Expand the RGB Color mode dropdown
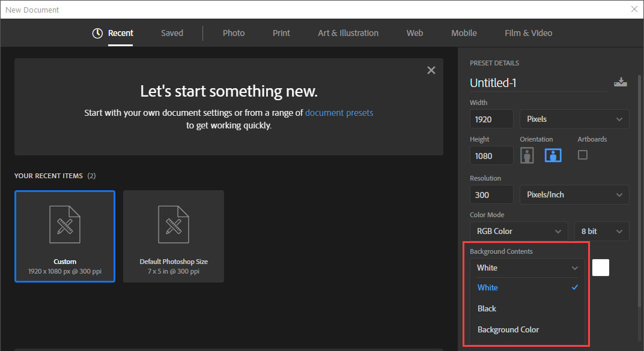This screenshot has height=351, width=644. click(x=518, y=231)
